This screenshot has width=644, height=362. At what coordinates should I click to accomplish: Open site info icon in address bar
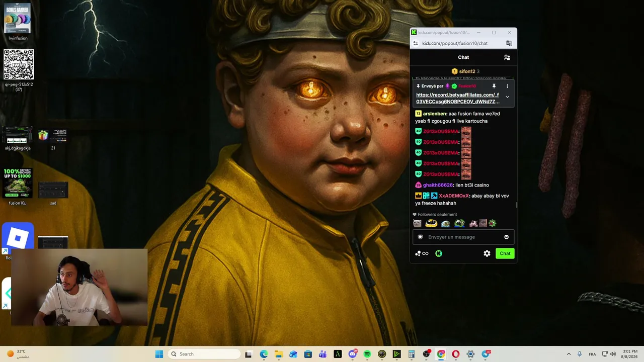tap(416, 43)
